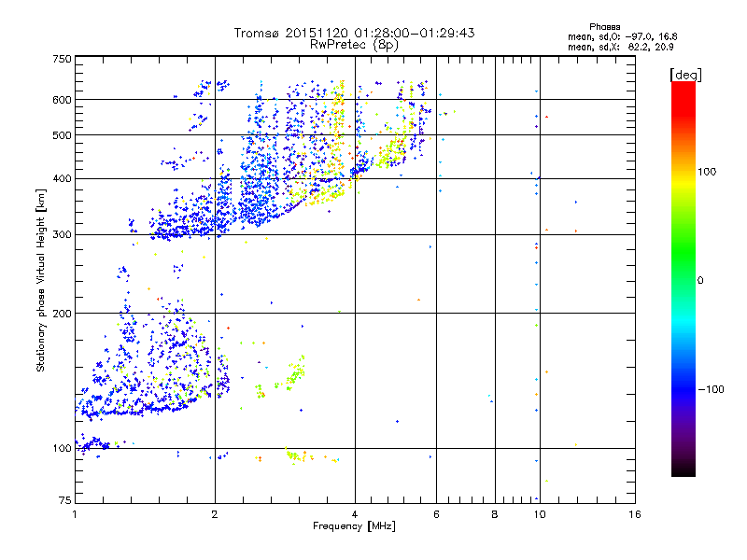This screenshot has width=747, height=560.
Task: Click the colorbar label '100'
Action: click(707, 172)
